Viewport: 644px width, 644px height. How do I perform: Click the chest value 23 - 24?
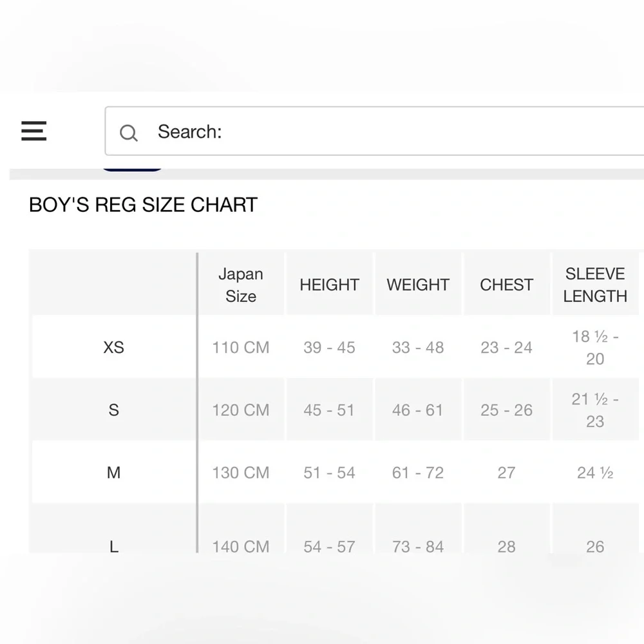click(506, 348)
